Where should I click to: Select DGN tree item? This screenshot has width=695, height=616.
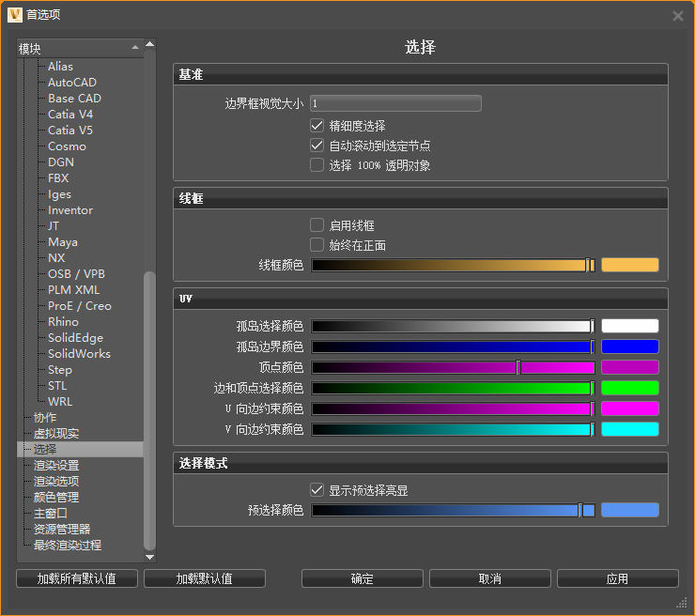(x=61, y=162)
